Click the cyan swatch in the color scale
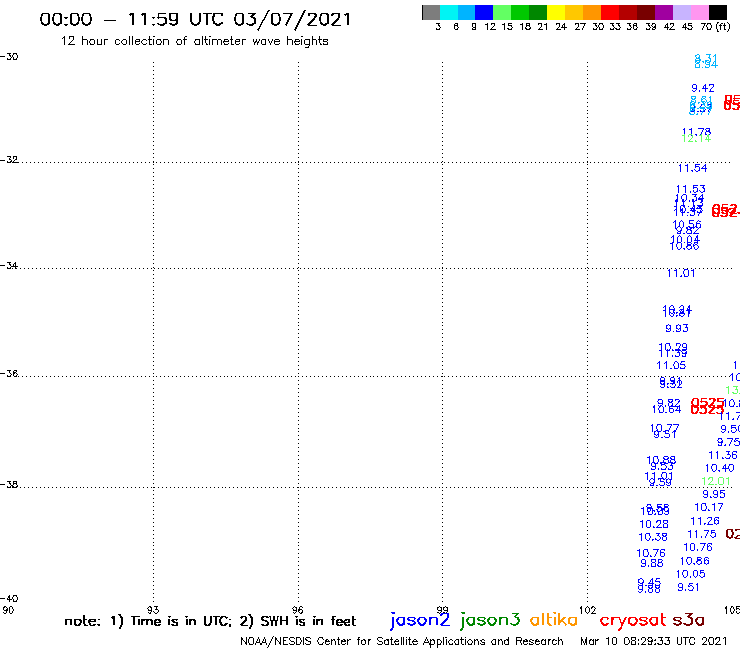Screen dimensions: 740x650 [x=448, y=12]
